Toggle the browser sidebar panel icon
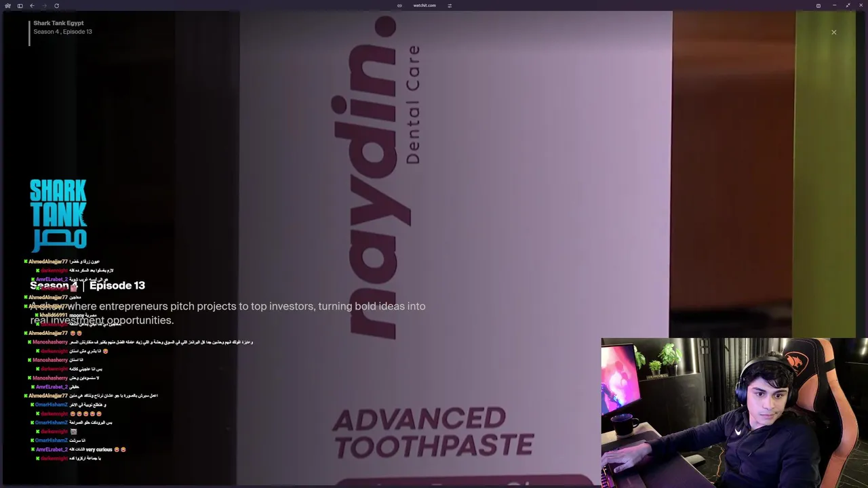The image size is (868, 488). 20,5
